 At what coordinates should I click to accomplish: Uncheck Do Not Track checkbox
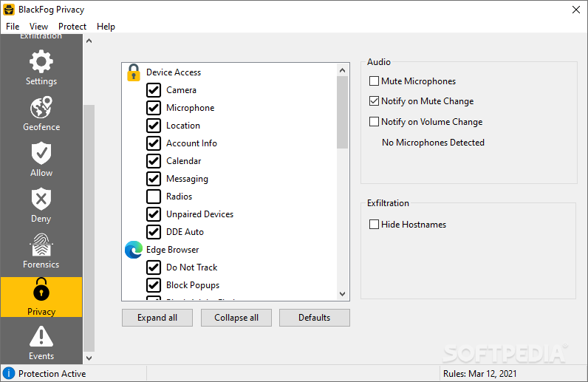click(x=154, y=267)
